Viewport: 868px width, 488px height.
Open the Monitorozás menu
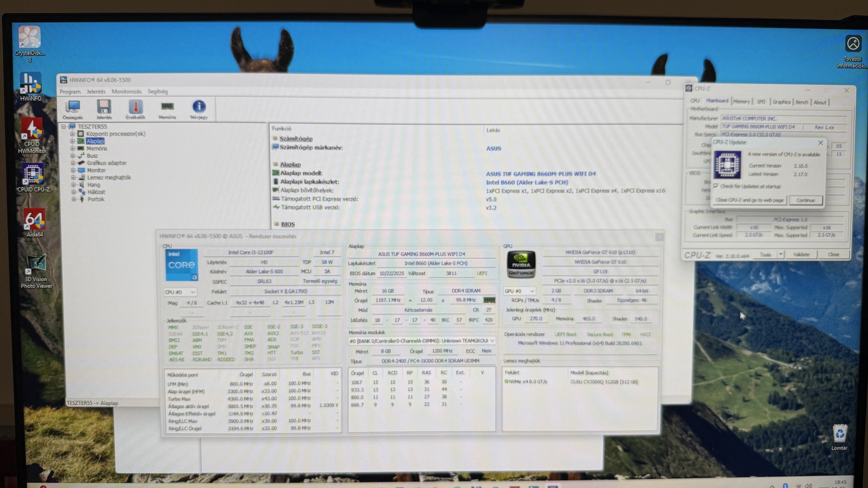[x=126, y=92]
